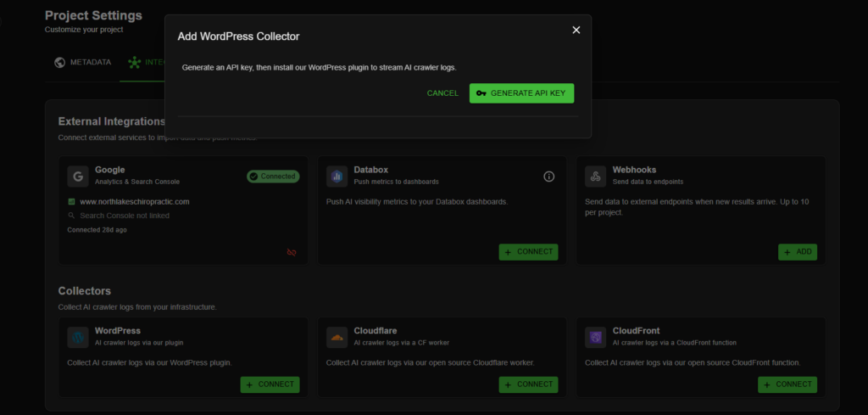Click Search Console not linked text
Viewport: 868px width, 415px height.
(x=125, y=216)
